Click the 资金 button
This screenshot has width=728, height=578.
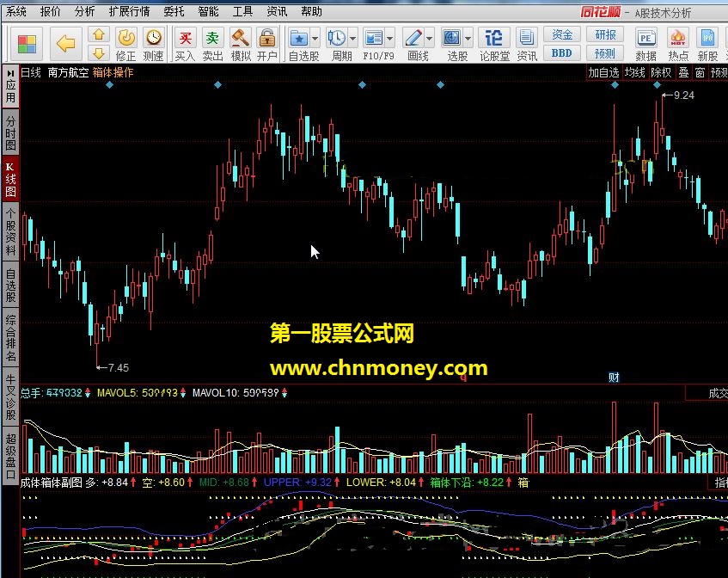tap(562, 35)
